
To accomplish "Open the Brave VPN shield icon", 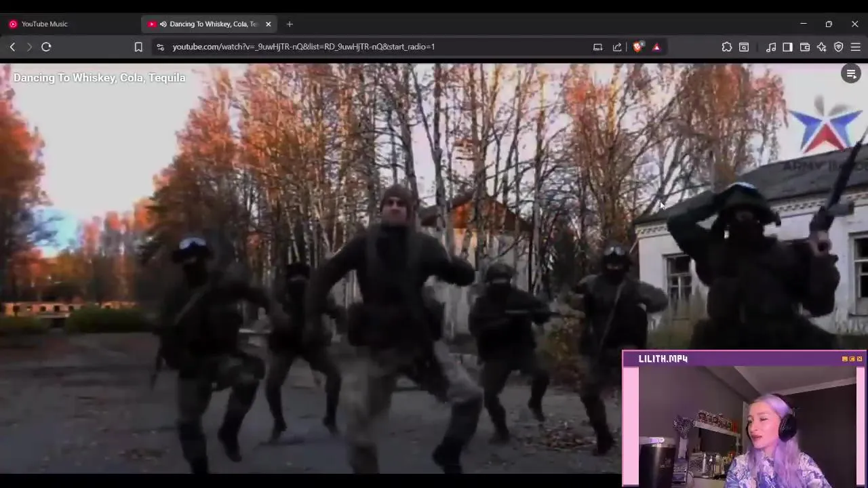I will pos(839,47).
